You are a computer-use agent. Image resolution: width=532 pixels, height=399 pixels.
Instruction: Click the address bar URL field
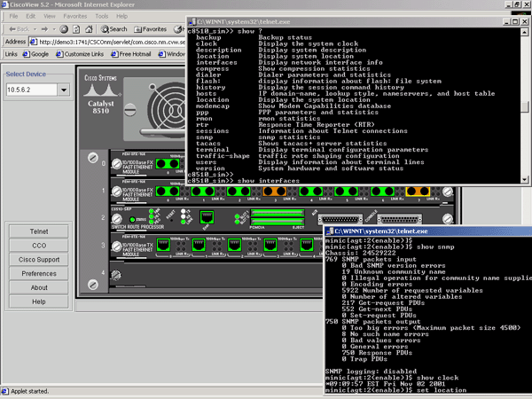(x=108, y=42)
